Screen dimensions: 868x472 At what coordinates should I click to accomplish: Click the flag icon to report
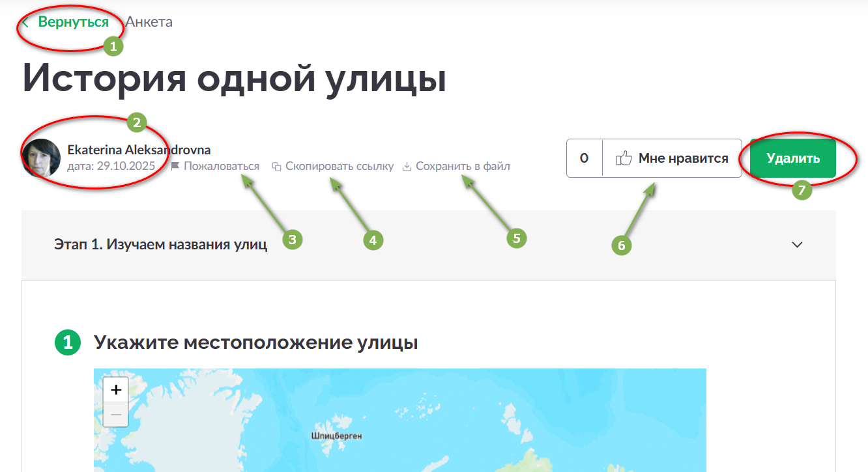(175, 167)
